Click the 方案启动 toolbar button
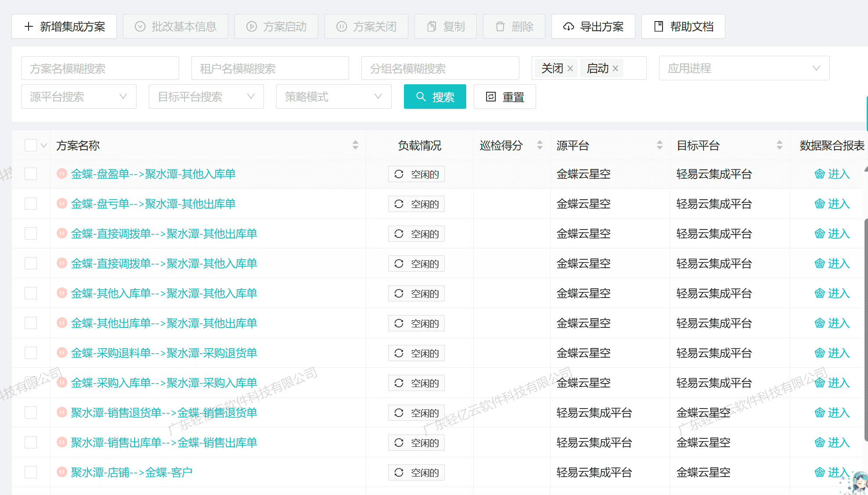Image resolution: width=868 pixels, height=495 pixels. pyautogui.click(x=276, y=26)
